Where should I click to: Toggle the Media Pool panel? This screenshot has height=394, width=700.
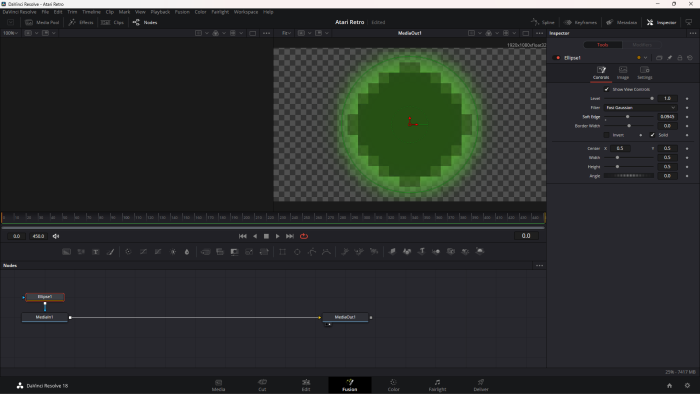click(42, 22)
